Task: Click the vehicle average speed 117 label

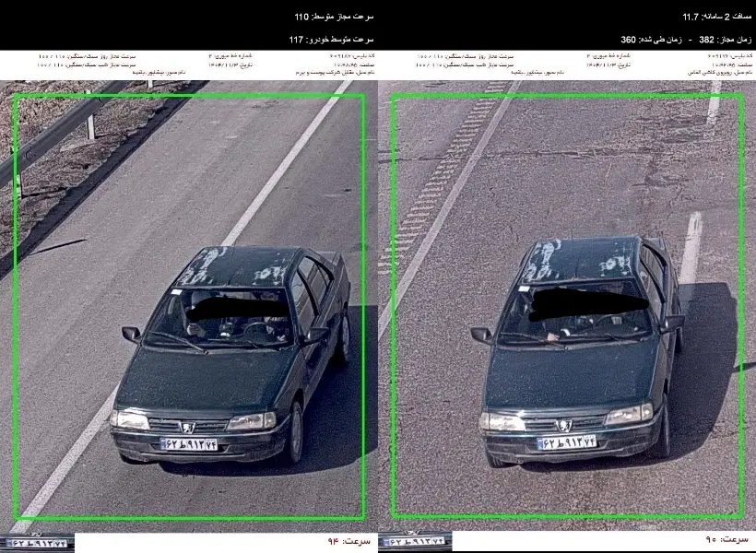Action: coord(331,40)
